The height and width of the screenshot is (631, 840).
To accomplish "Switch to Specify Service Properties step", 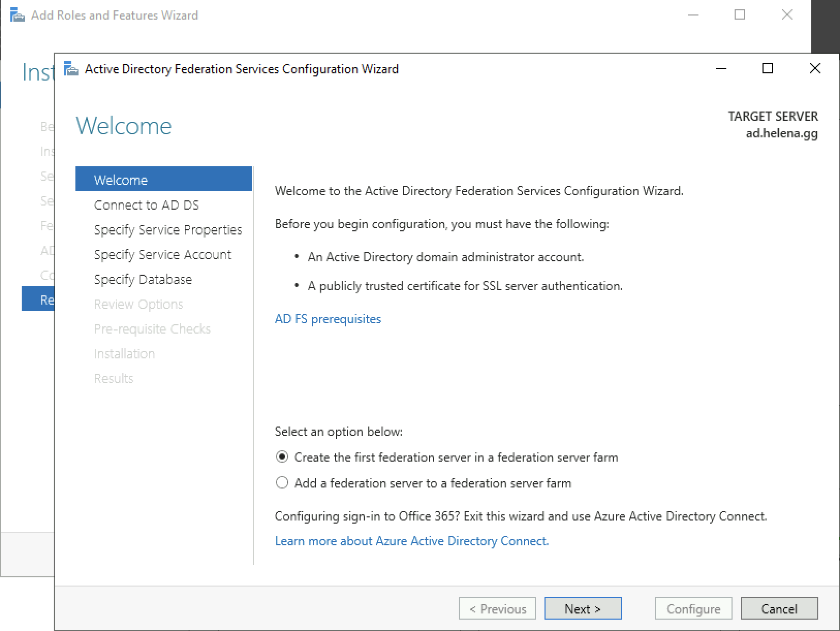I will (168, 230).
